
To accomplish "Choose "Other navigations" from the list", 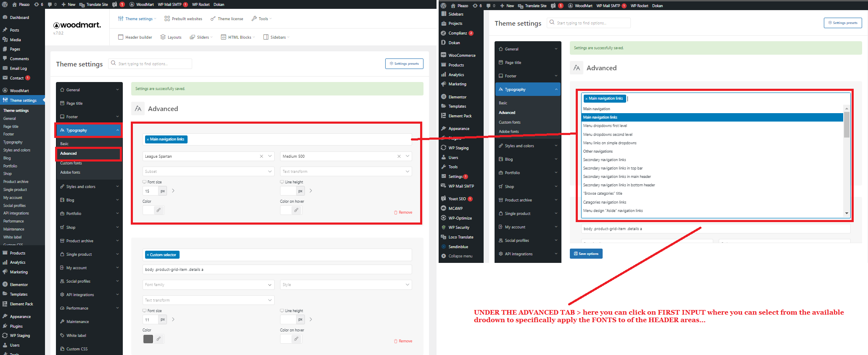I will point(712,151).
